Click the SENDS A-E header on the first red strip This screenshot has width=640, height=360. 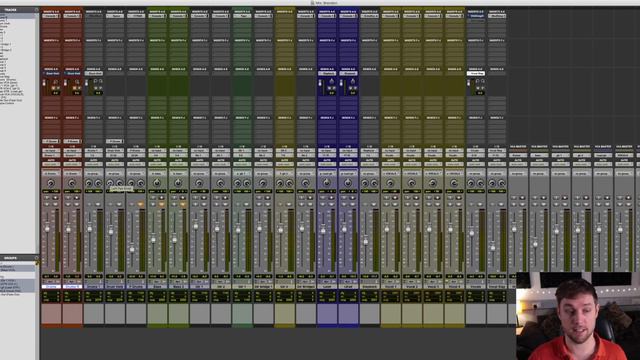pos(51,69)
